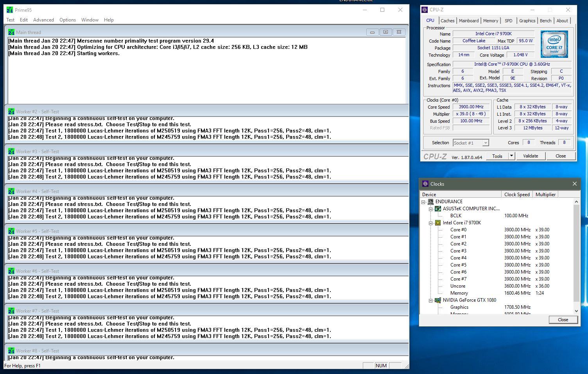This screenshot has width=588, height=374.
Task: Click the Core Speed value 3900.00 MHz
Action: 471,107
